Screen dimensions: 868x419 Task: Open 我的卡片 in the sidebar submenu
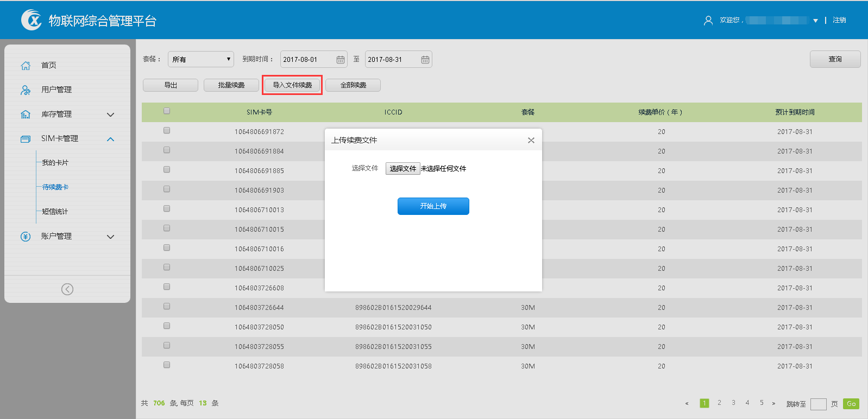tap(55, 163)
